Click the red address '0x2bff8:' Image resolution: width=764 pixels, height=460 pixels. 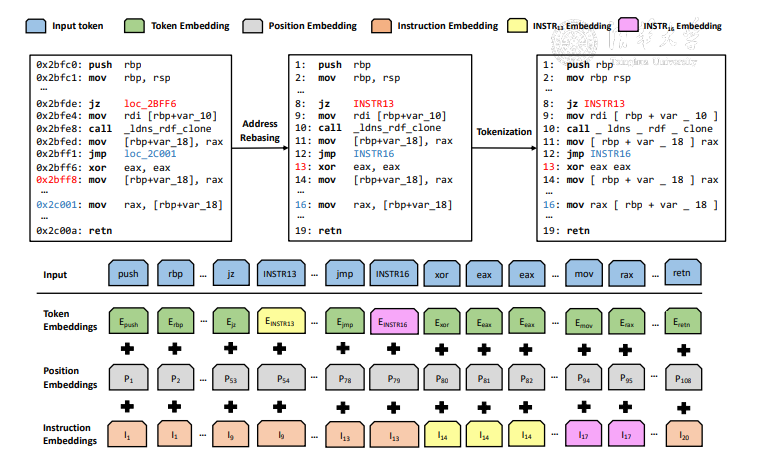(58, 180)
